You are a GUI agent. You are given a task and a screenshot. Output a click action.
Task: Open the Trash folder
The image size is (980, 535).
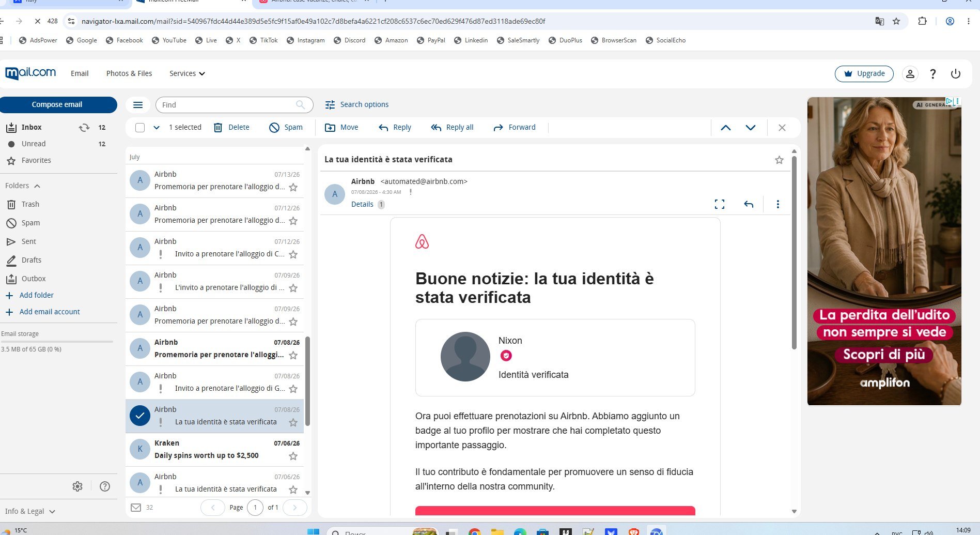click(x=30, y=204)
